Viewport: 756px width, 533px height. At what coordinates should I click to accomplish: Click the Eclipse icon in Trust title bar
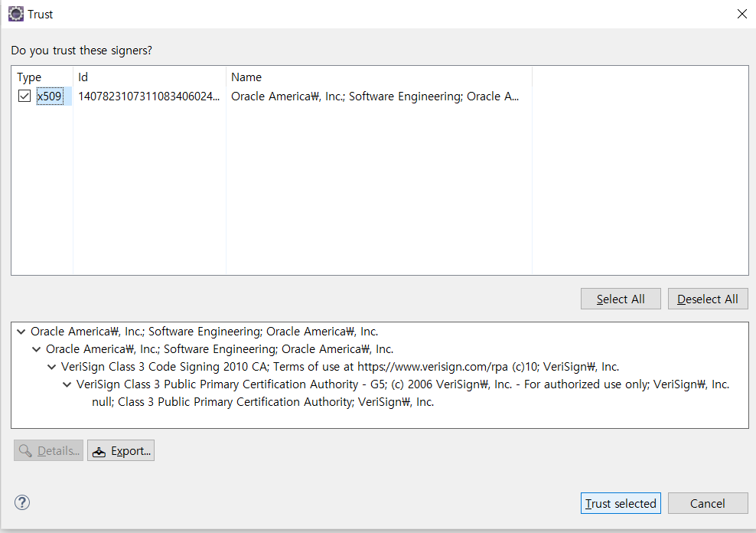coord(15,14)
